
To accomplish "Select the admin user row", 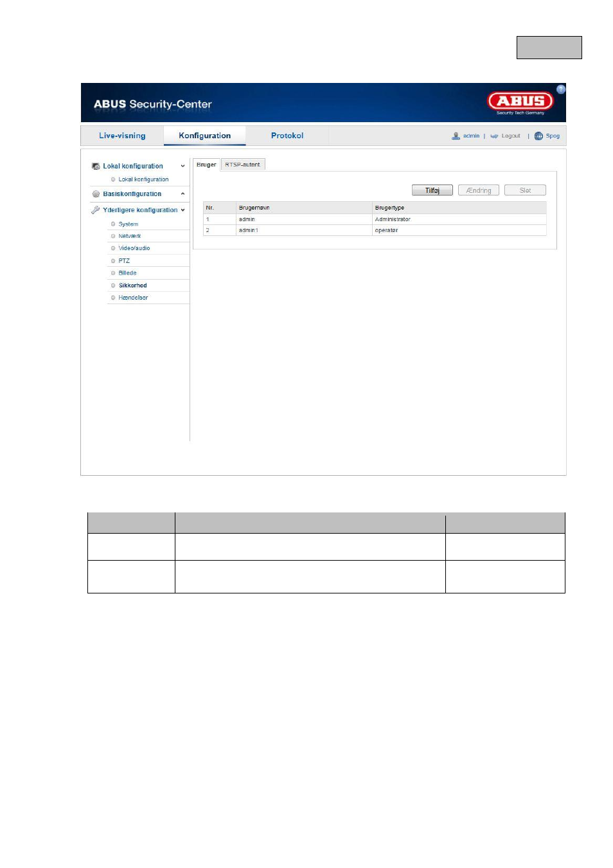I will pos(375,219).
